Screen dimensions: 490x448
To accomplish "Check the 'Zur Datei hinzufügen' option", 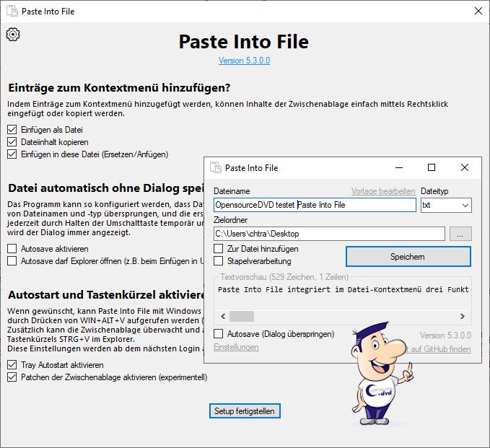I will pyautogui.click(x=219, y=249).
